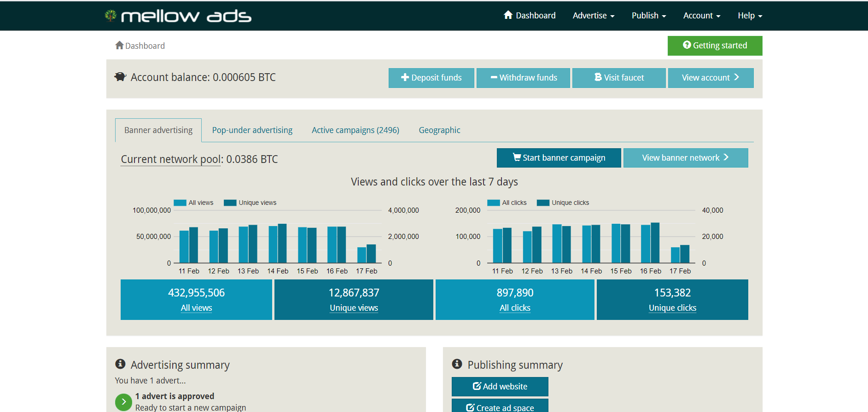Click '1 advert is approved' text

175,396
